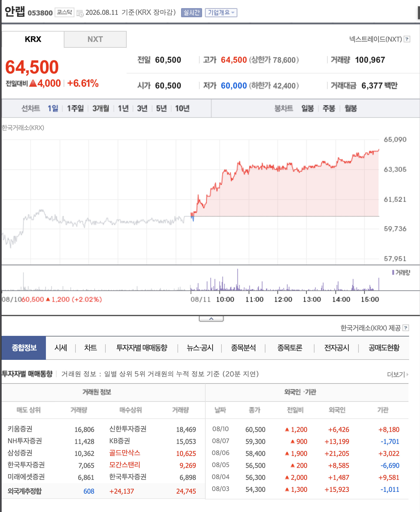Click the 거래량 volume legend marker

pos(393,272)
